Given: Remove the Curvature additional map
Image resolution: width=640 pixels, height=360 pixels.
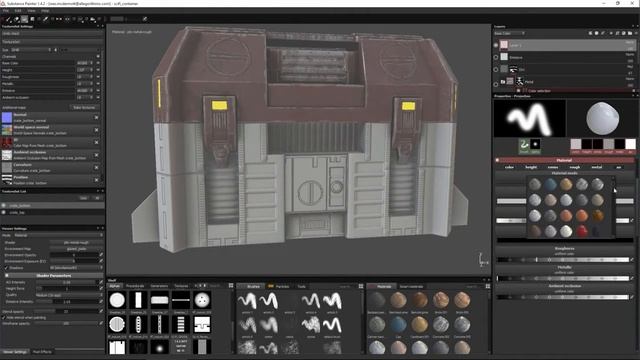Looking at the screenshot, I should click(97, 167).
